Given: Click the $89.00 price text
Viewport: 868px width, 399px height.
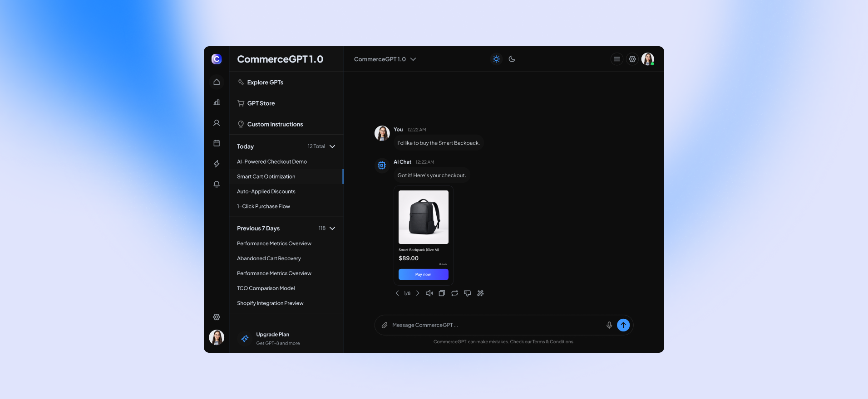Looking at the screenshot, I should [x=409, y=258].
